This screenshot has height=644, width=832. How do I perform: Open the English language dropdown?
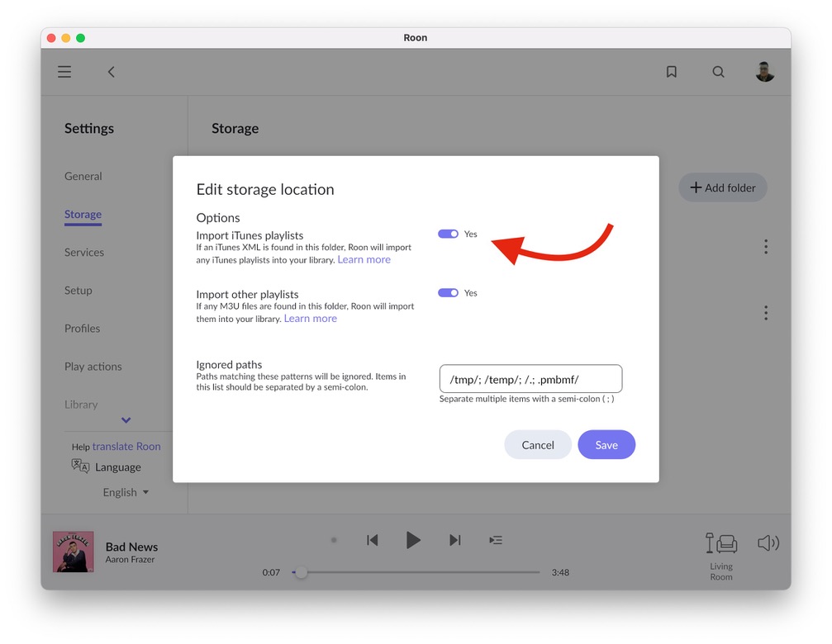coord(126,492)
